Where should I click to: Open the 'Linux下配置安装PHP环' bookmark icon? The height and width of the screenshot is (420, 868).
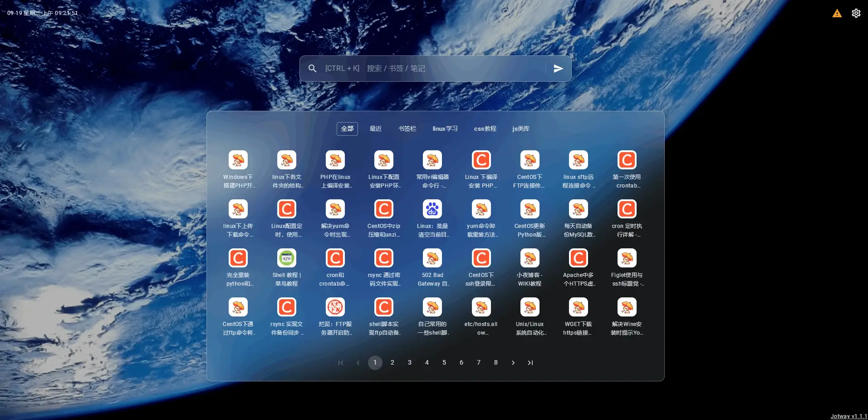coord(384,160)
